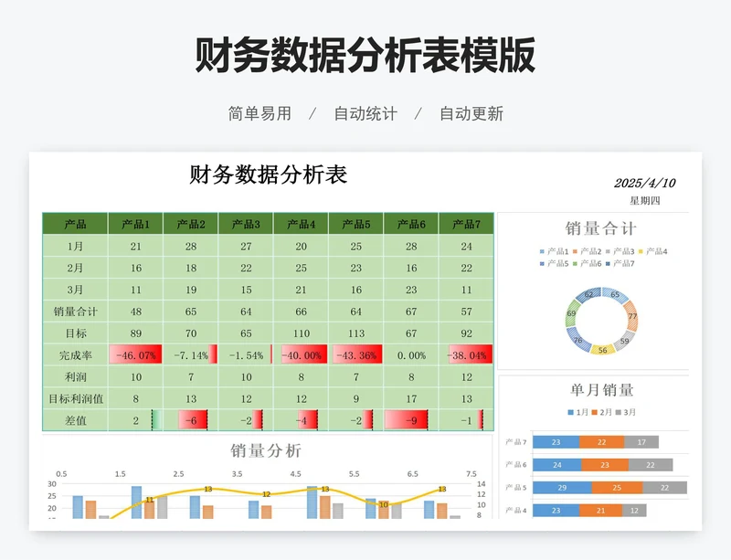Click the 1月 legend entry in bar chart
731x560 pixels.
tap(578, 412)
